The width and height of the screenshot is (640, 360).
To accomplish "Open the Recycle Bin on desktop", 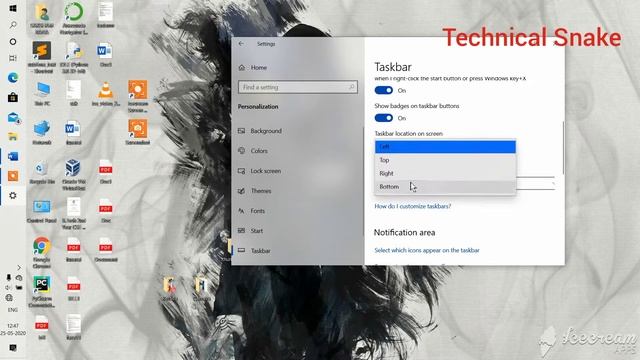I will [42, 171].
